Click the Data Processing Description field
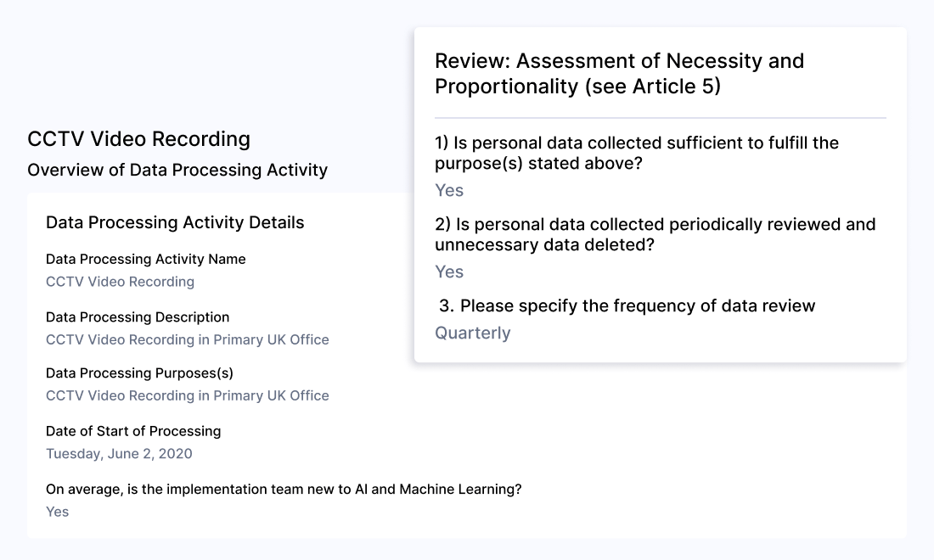Screen dimensions: 934x560 (x=138, y=317)
